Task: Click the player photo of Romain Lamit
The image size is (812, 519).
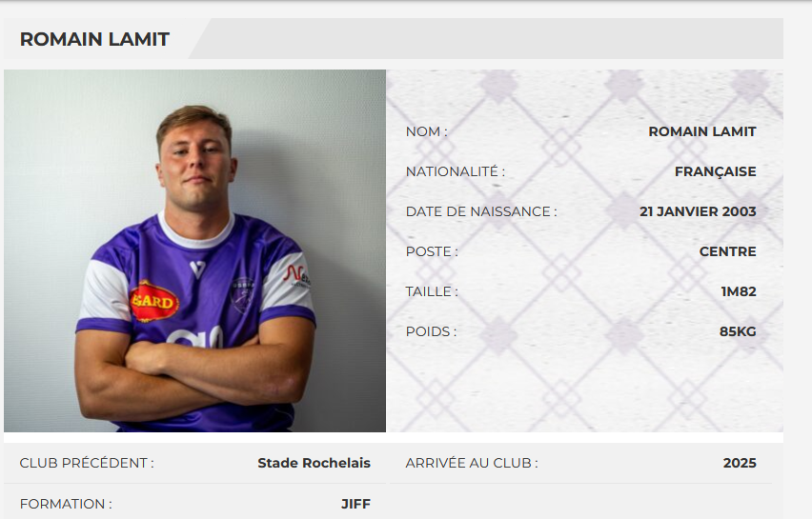Action: 194,250
